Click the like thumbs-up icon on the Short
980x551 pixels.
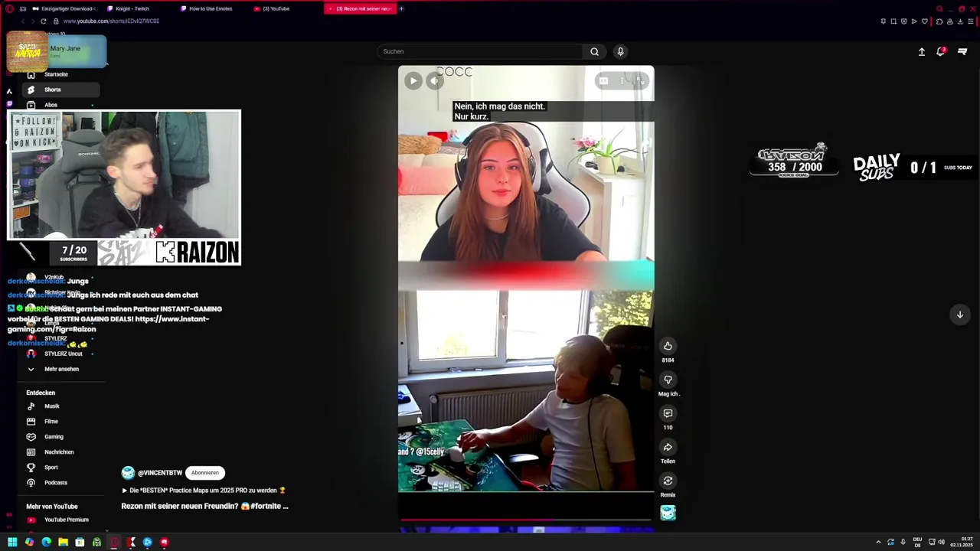click(668, 346)
